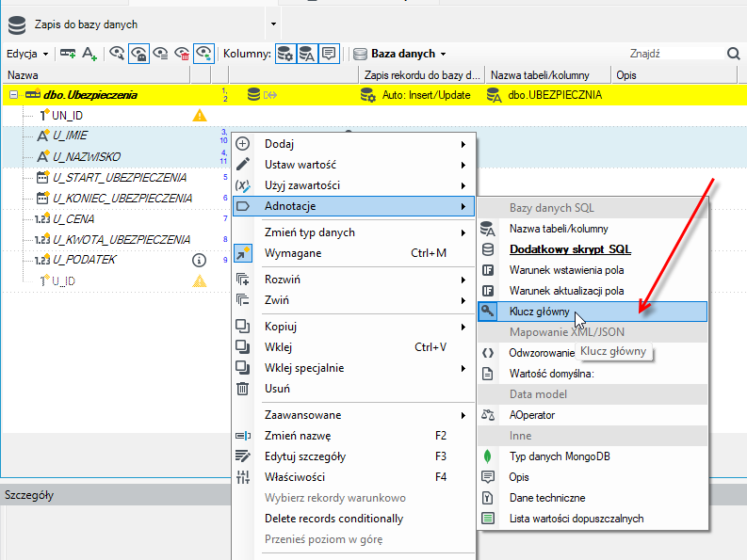Screen dimensions: 747x560
Task: Click the info icon next to U_PODATEK
Action: [199, 260]
